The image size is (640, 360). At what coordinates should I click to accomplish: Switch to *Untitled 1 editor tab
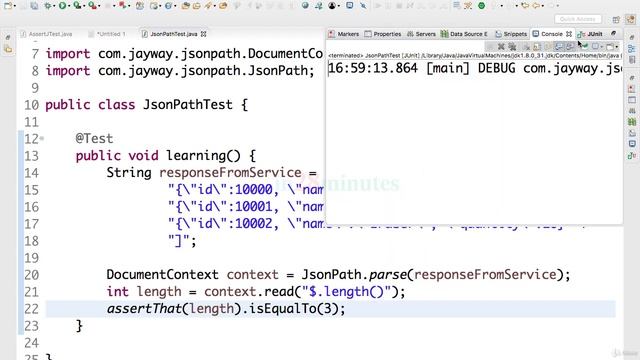pos(108,34)
